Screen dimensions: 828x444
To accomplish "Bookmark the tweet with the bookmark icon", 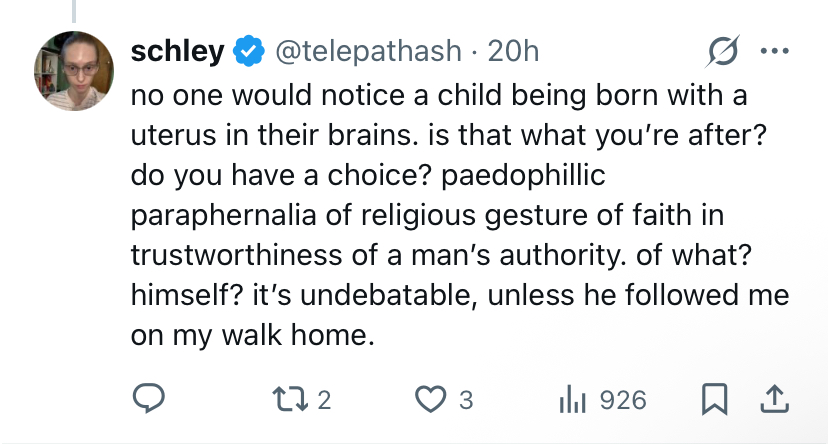I will pos(714,399).
